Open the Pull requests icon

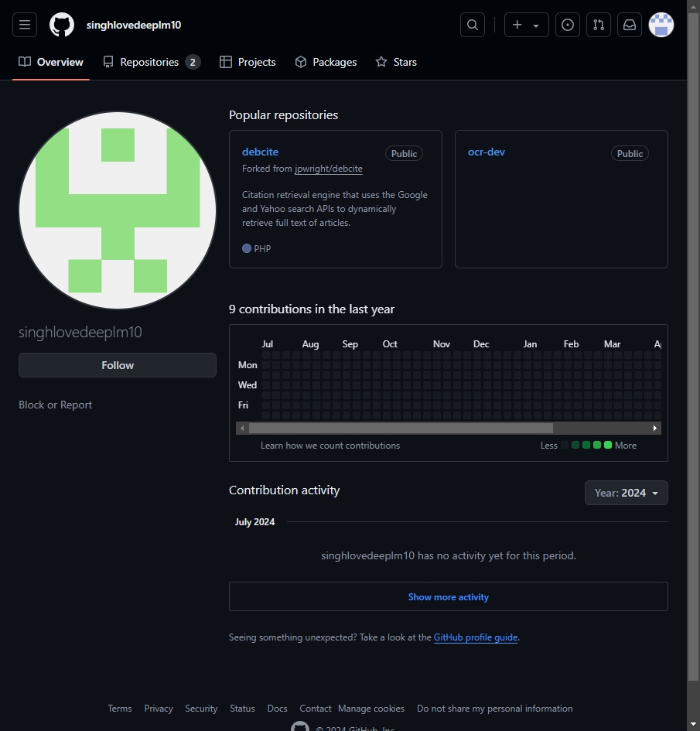point(599,25)
